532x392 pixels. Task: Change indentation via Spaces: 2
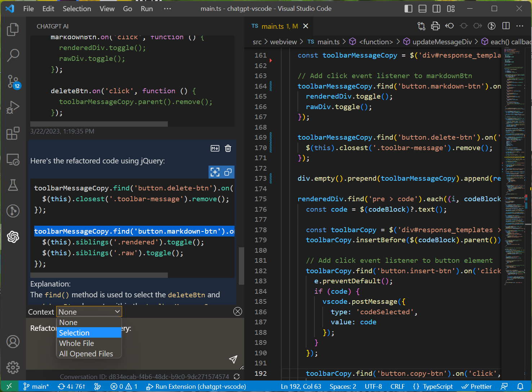pos(343,387)
